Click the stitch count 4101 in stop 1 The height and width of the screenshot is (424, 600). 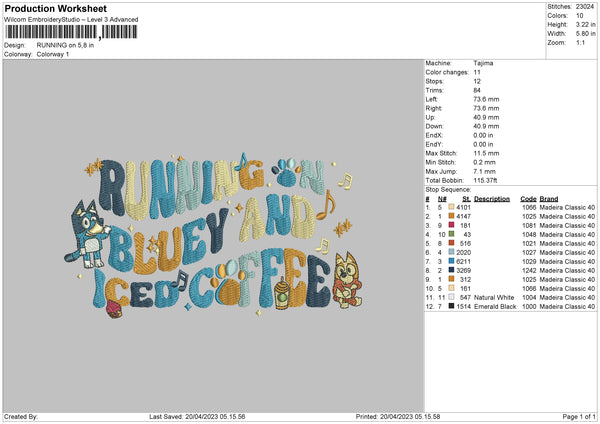click(463, 207)
